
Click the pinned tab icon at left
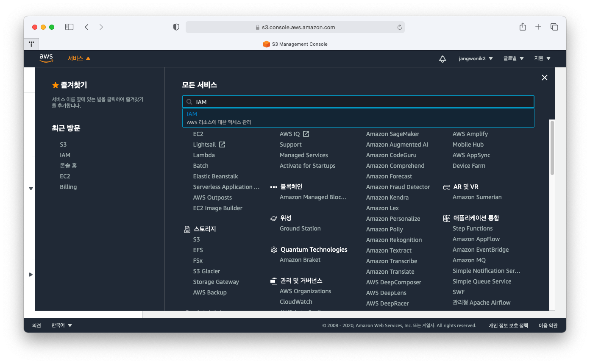[31, 44]
